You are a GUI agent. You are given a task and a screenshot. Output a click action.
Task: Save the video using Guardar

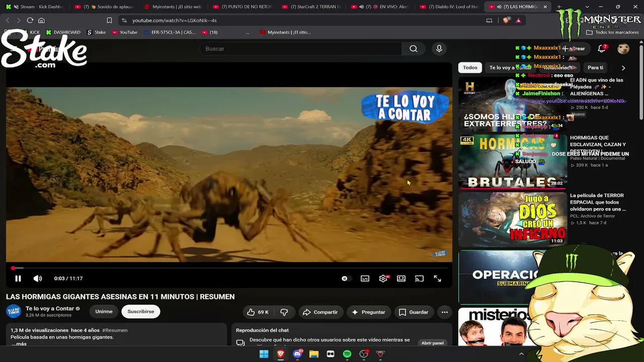(x=414, y=312)
